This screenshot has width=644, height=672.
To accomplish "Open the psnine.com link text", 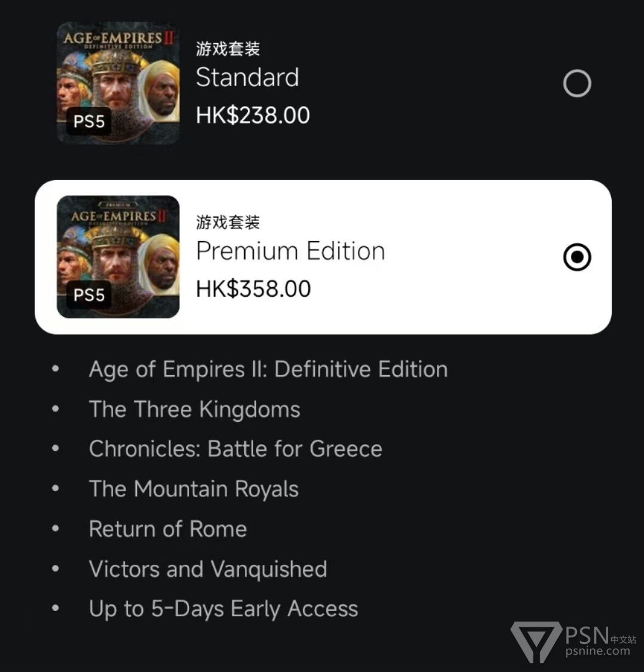I will [598, 652].
